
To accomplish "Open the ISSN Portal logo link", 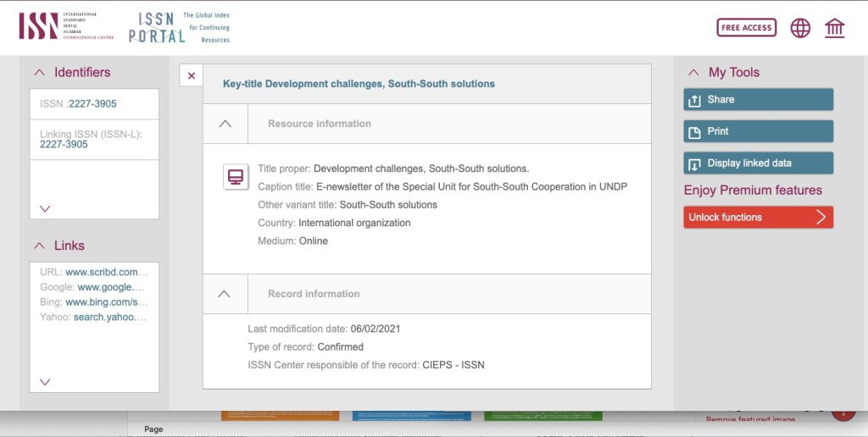I will (x=179, y=28).
